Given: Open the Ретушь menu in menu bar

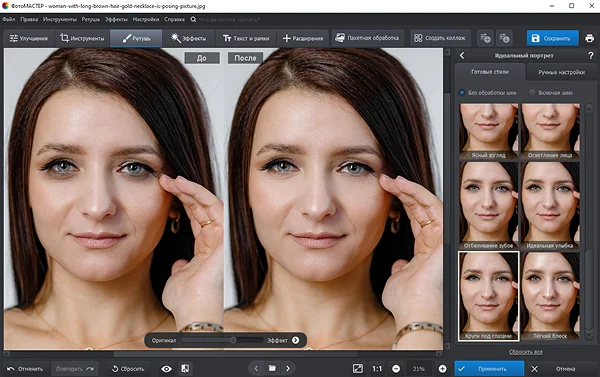Looking at the screenshot, I should (x=91, y=19).
